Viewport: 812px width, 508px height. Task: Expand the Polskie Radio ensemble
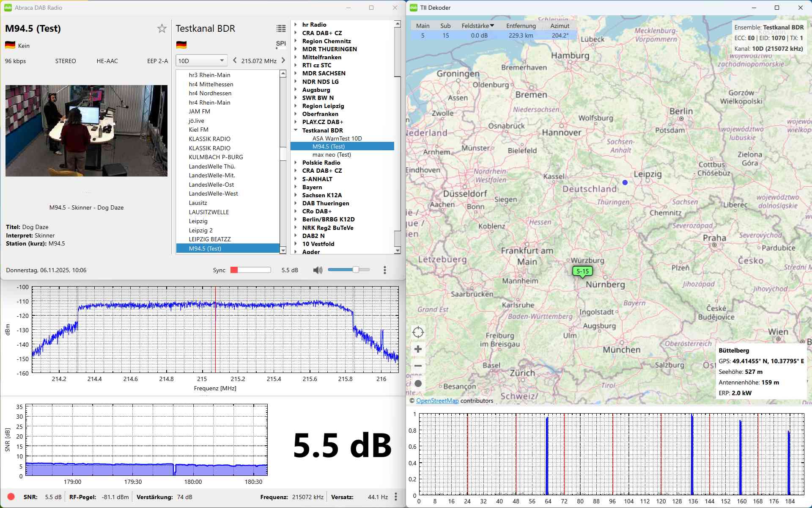(x=296, y=163)
